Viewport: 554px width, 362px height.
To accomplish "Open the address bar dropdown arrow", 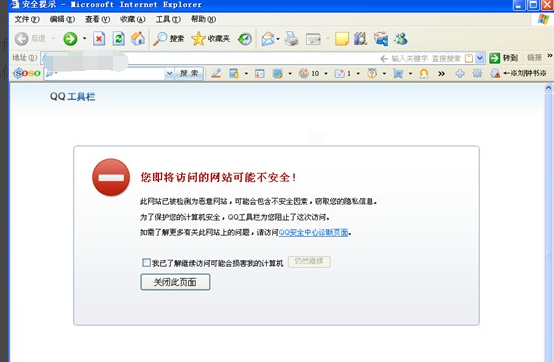I will coord(479,58).
